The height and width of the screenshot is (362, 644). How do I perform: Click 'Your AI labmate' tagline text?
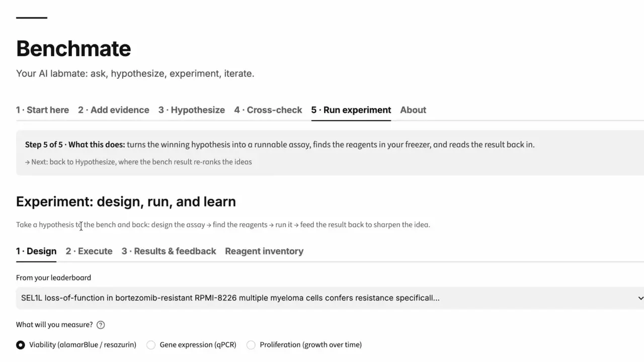[135, 73]
